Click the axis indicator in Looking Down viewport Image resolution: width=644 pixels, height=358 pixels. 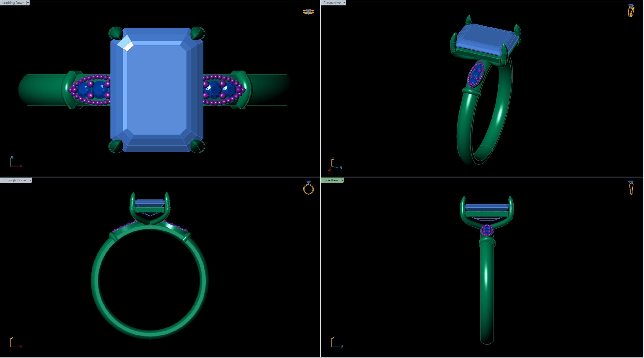pyautogui.click(x=15, y=162)
